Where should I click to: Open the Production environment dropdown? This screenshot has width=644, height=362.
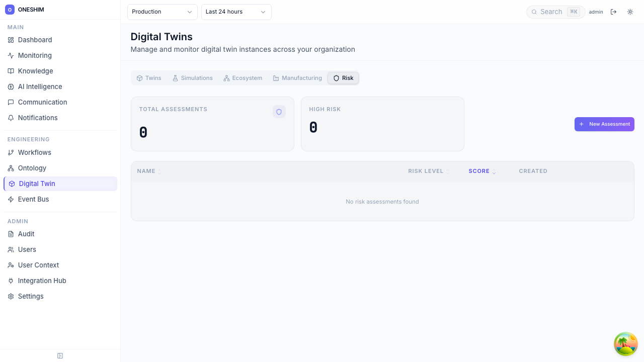point(162,12)
